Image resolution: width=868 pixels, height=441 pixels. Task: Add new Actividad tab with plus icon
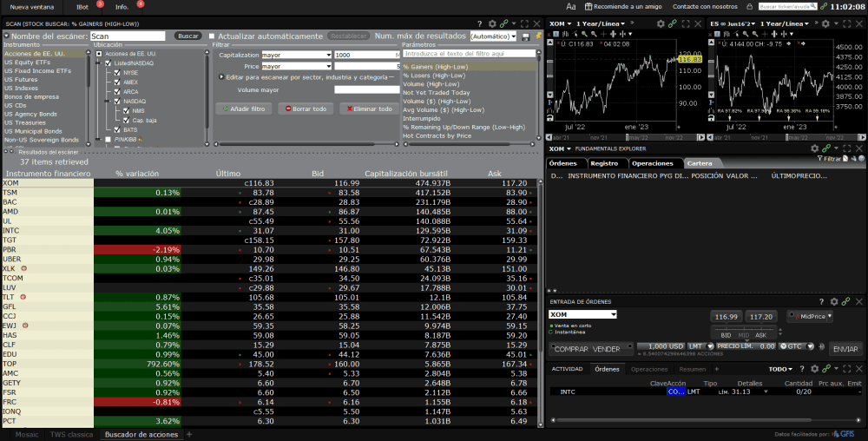click(x=717, y=369)
